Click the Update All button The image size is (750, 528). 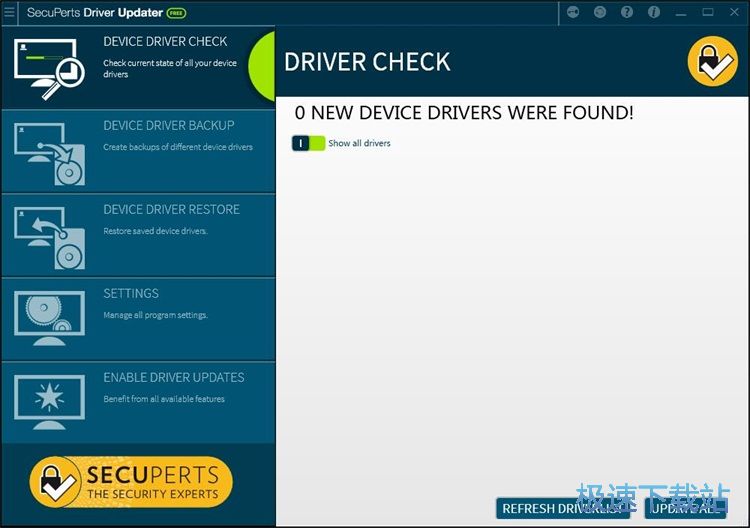tap(685, 508)
